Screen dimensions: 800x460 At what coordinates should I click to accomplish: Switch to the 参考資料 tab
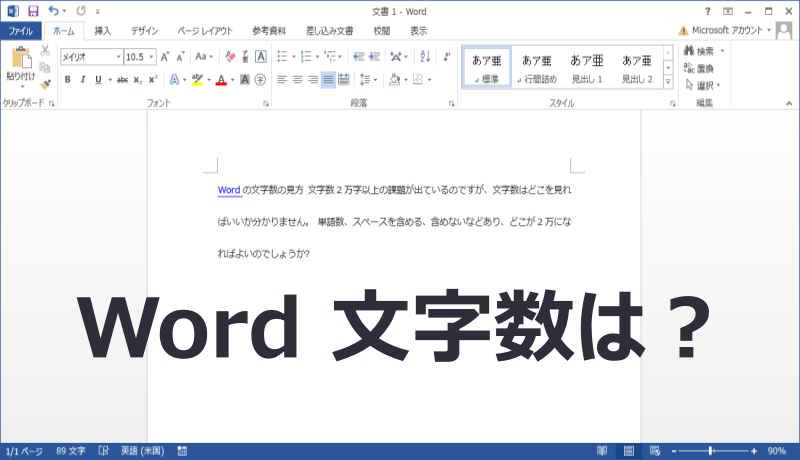(x=269, y=31)
